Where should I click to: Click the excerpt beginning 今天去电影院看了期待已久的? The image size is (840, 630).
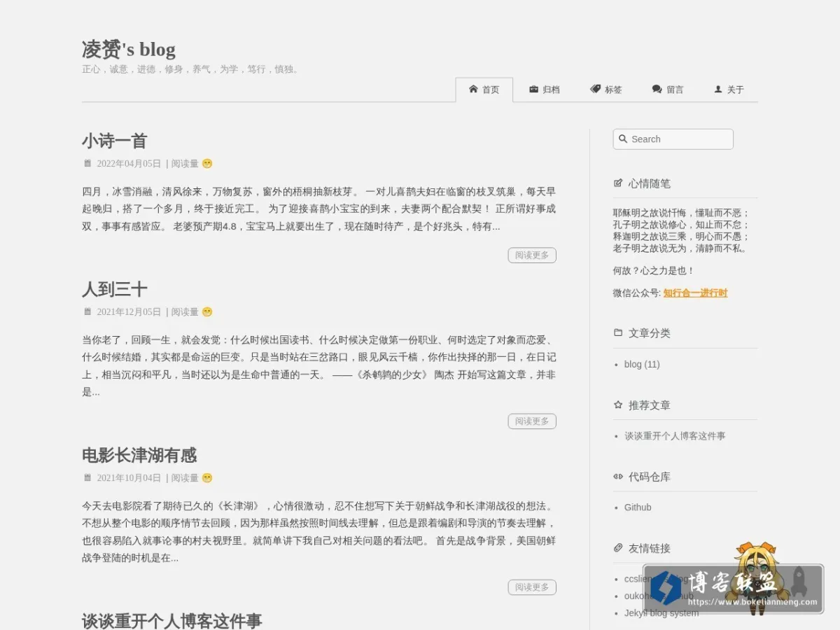pos(319,532)
